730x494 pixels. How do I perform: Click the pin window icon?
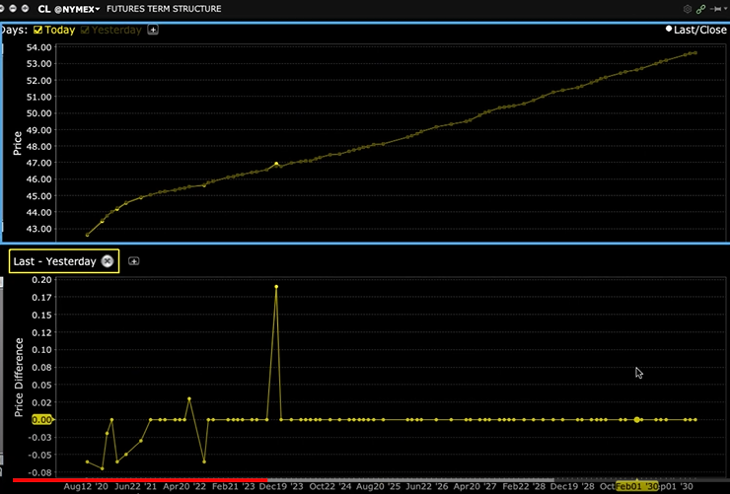point(714,9)
